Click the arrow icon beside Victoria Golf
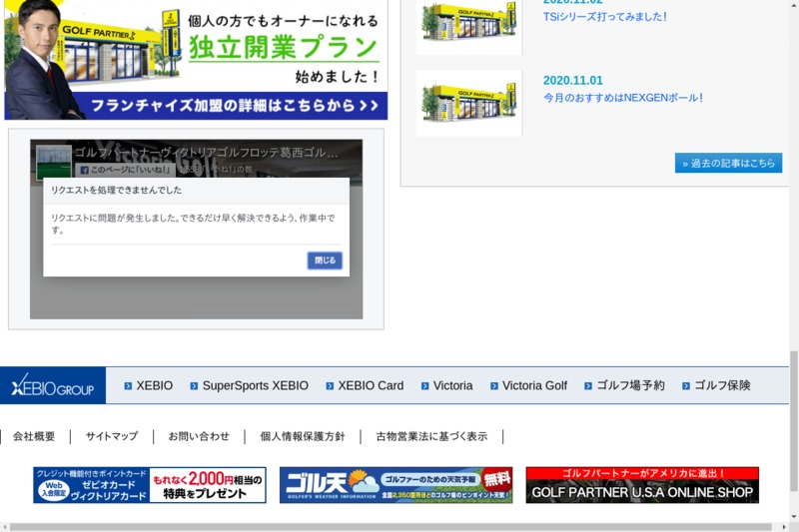The height and width of the screenshot is (532, 799). 493,386
